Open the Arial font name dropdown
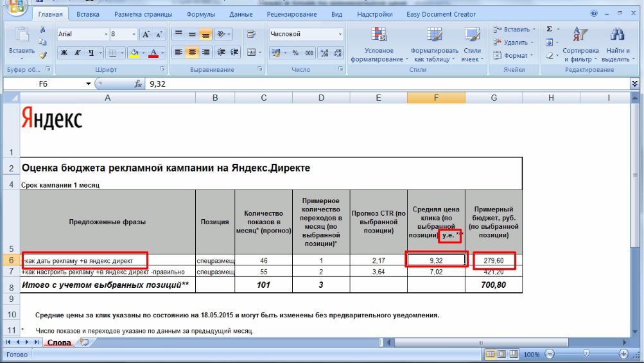Screen dimensions: 644x363 coord(106,34)
